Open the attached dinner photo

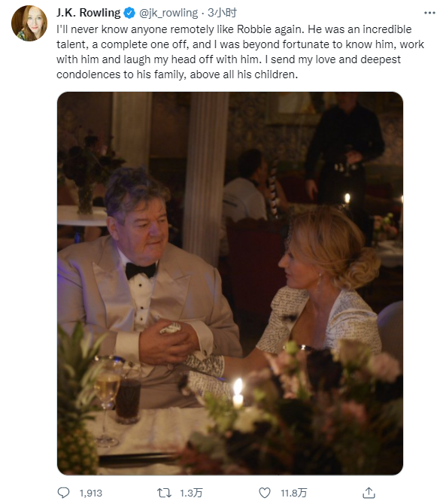tap(230, 283)
